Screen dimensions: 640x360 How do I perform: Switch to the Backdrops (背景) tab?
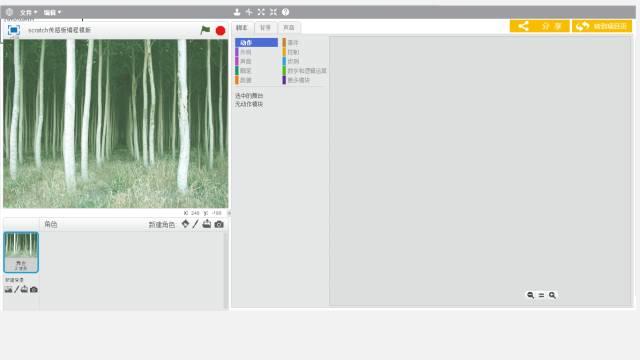pyautogui.click(x=265, y=27)
